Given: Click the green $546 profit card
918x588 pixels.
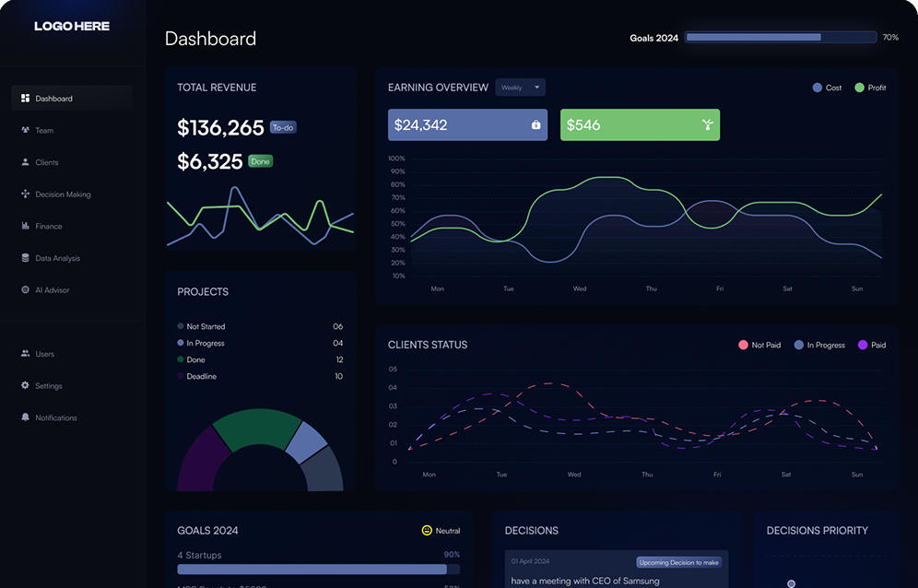Looking at the screenshot, I should pyautogui.click(x=640, y=125).
